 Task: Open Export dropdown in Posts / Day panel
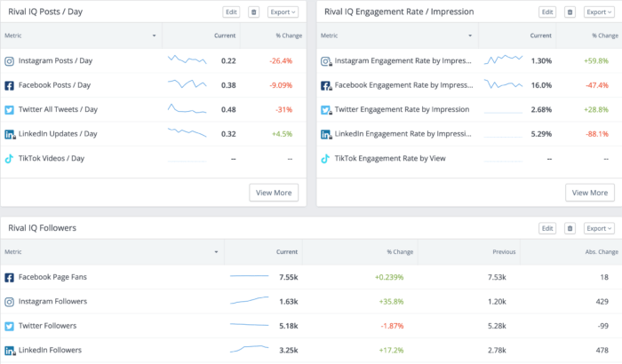click(283, 12)
